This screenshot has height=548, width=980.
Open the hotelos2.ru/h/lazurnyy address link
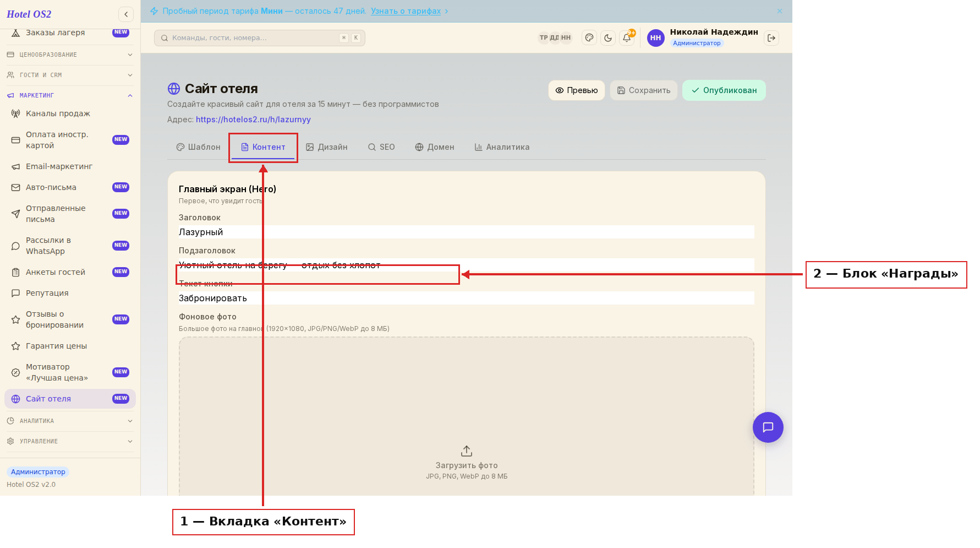[253, 120]
